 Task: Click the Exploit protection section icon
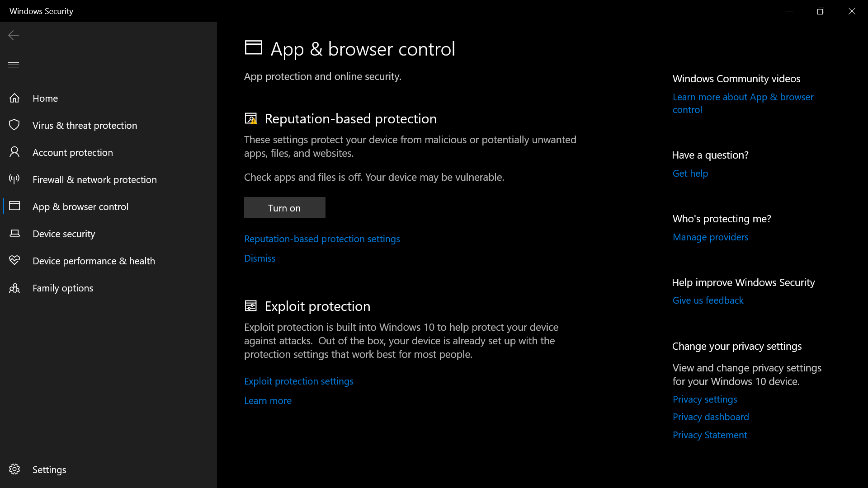tap(251, 306)
